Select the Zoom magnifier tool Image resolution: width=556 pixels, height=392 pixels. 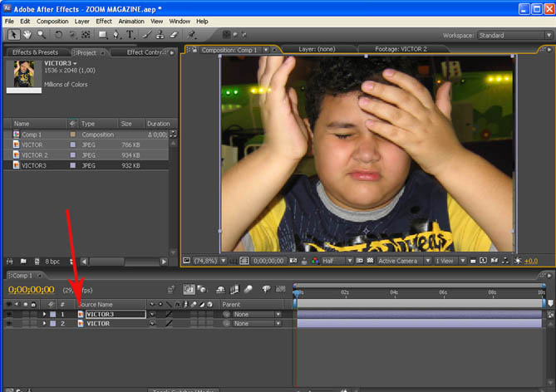click(x=41, y=35)
